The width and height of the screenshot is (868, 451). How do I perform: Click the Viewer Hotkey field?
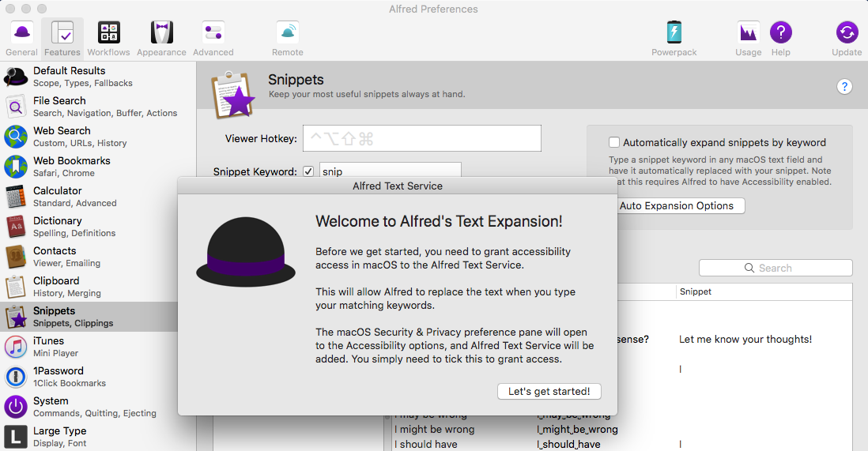[422, 138]
